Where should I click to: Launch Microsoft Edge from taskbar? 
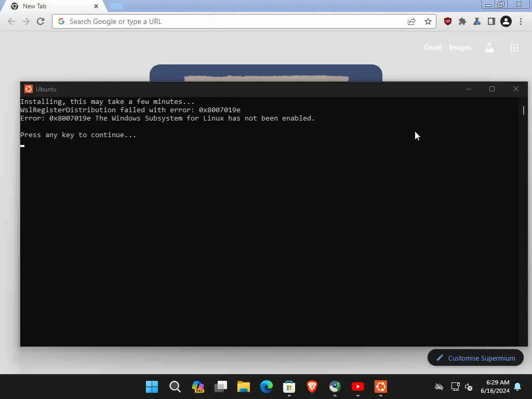[x=267, y=387]
